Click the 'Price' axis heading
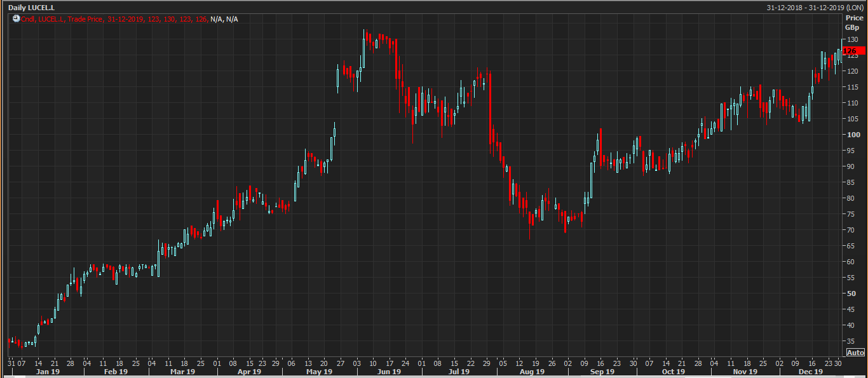Image resolution: width=868 pixels, height=378 pixels. tap(854, 18)
